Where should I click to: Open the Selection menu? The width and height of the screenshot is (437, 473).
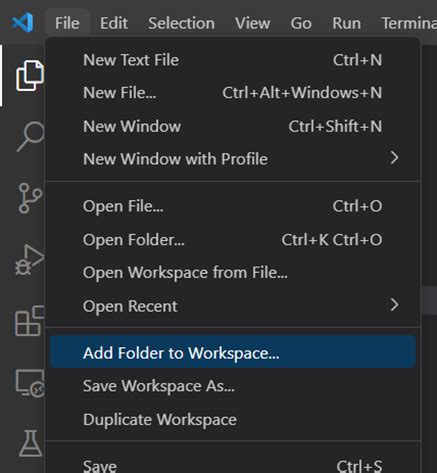pyautogui.click(x=181, y=23)
